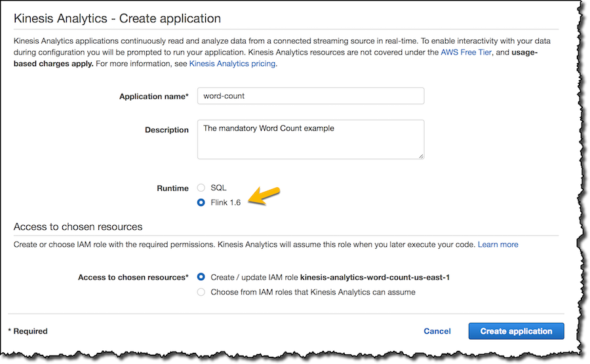Click the Create application button
Screen dimensions: 590x364
click(x=516, y=331)
